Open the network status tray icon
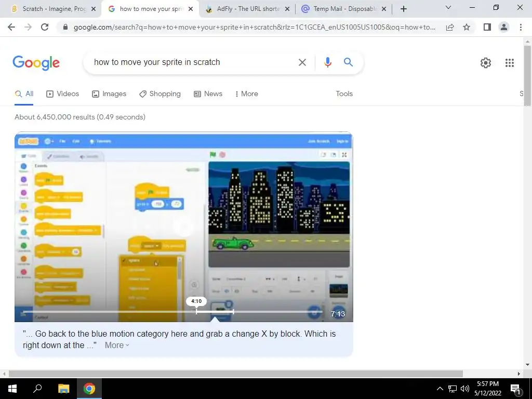Viewport: 532px width, 399px height. (453, 389)
